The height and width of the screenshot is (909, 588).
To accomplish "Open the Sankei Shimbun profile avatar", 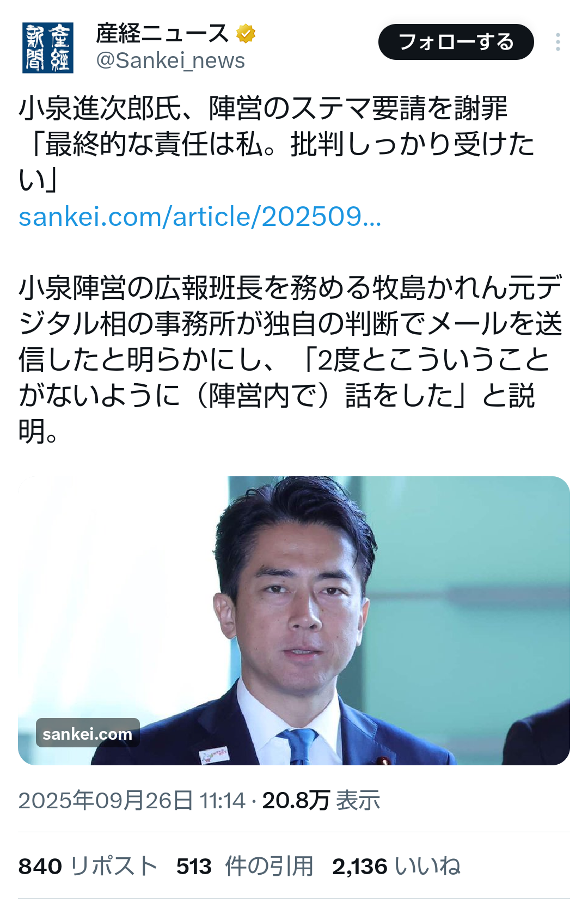I will [48, 48].
